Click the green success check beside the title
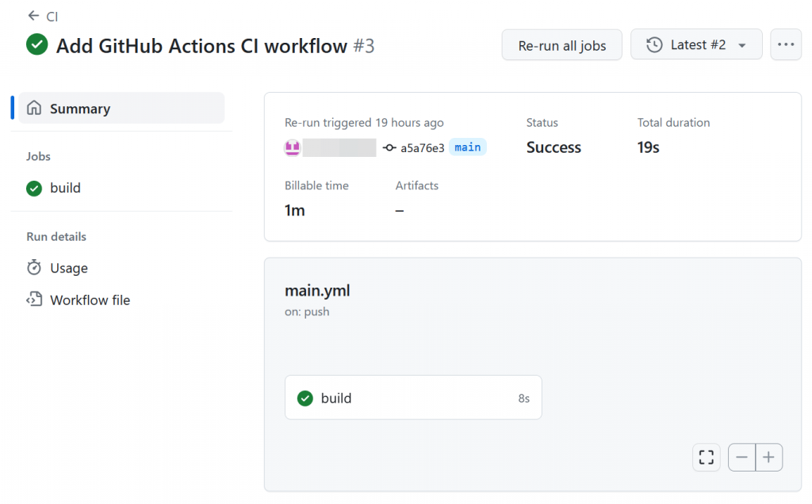 click(36, 45)
